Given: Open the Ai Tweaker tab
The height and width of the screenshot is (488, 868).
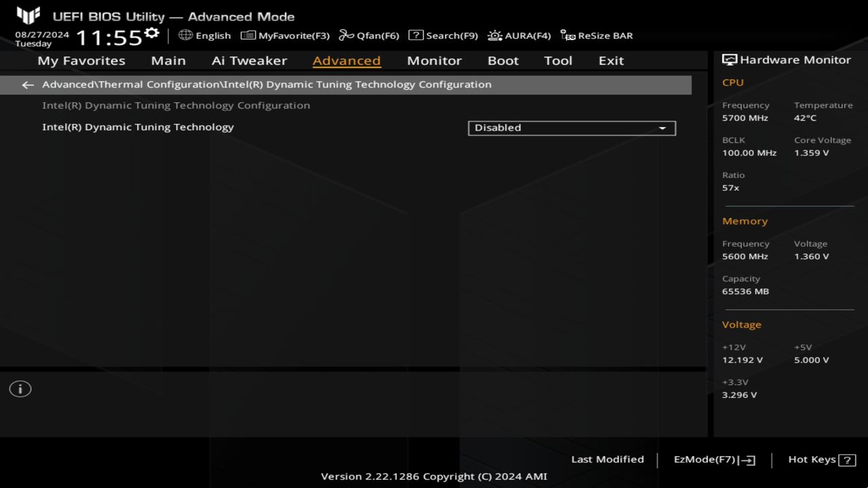Looking at the screenshot, I should click(249, 60).
